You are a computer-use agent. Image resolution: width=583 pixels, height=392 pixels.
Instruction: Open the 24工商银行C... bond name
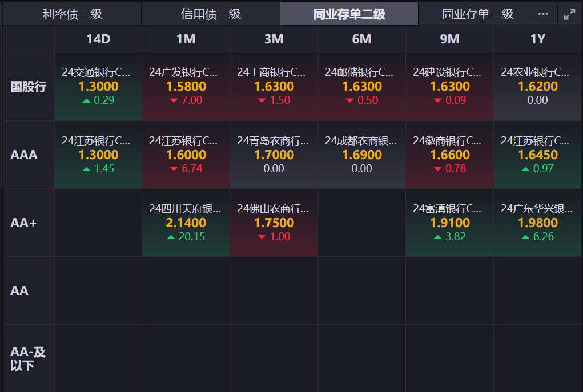point(271,72)
